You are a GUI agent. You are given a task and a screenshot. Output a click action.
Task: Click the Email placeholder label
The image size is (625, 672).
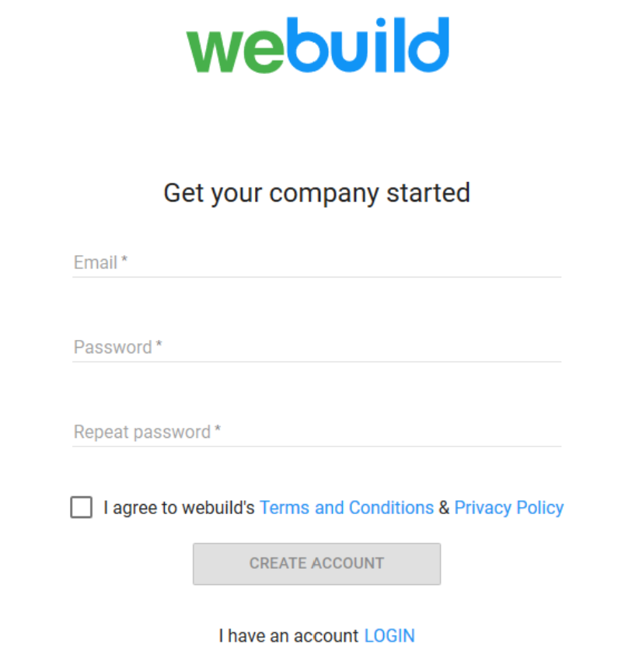pyautogui.click(x=96, y=263)
